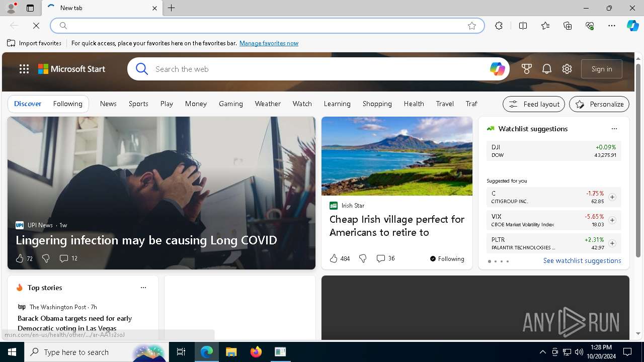Open Microsoft Rewards trophy icon
This screenshot has width=644, height=362.
pyautogui.click(x=527, y=69)
